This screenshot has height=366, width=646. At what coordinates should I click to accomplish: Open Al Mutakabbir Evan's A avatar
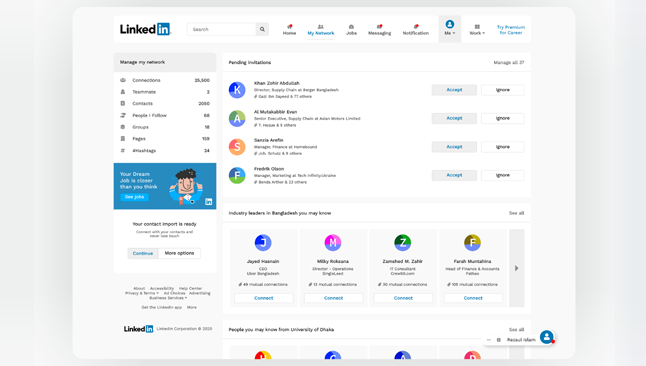[x=237, y=118]
